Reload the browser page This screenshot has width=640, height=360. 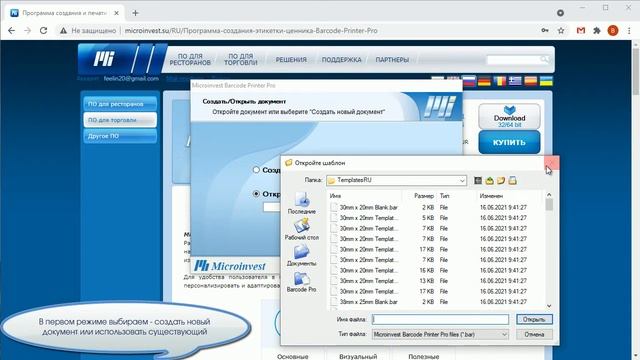click(43, 31)
